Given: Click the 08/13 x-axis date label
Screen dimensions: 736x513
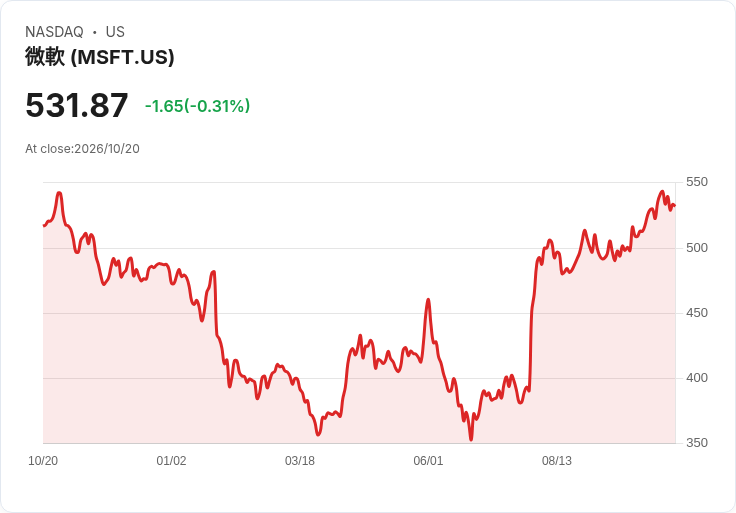Looking at the screenshot, I should (557, 461).
